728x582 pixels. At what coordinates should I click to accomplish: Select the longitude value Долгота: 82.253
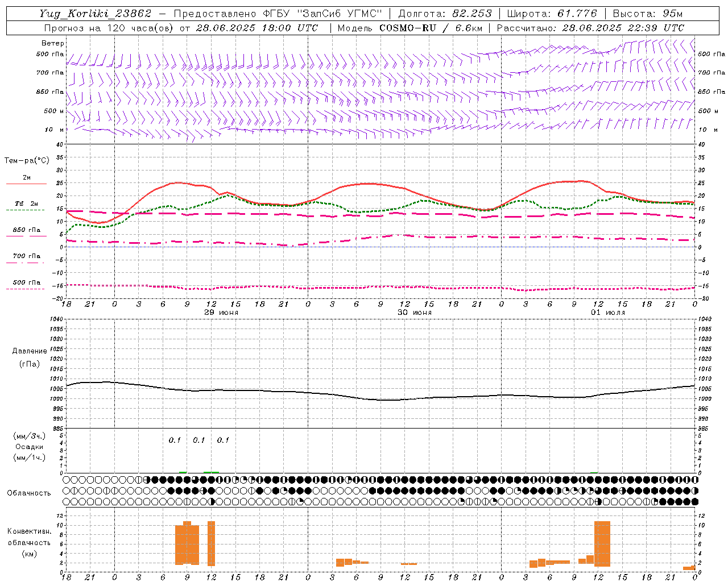445,14
